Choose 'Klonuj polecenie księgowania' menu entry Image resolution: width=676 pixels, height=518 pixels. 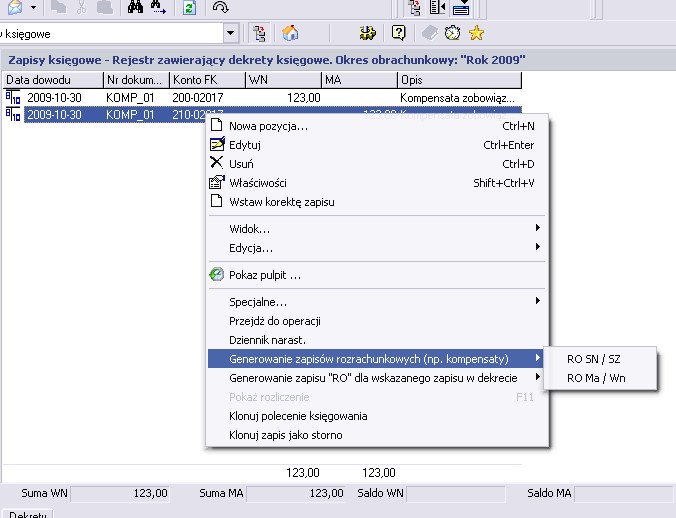coord(377,416)
